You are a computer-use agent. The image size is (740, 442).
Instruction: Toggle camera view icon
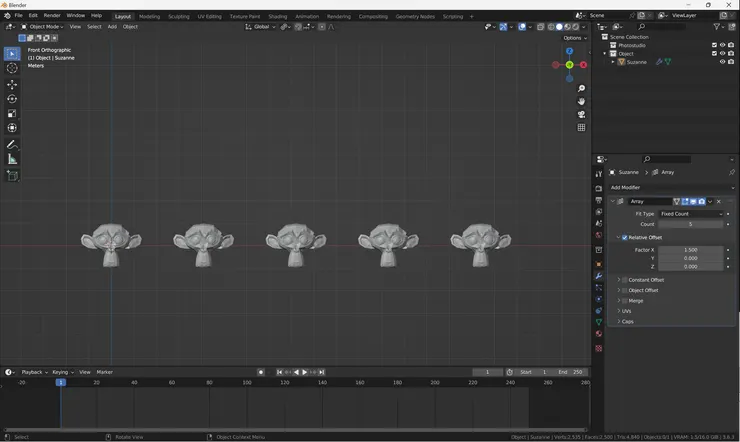click(x=581, y=115)
